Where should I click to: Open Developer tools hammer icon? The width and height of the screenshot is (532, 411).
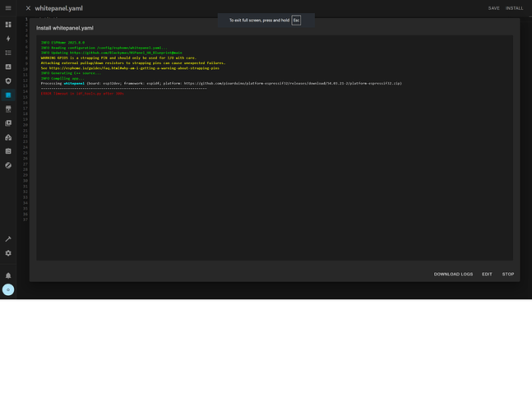(x=8, y=239)
